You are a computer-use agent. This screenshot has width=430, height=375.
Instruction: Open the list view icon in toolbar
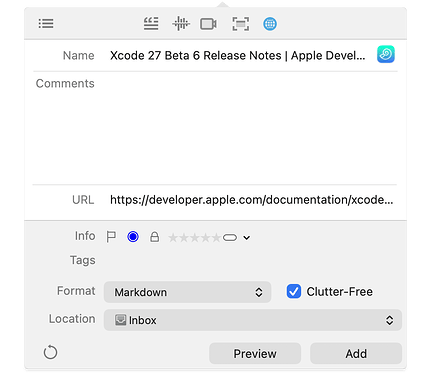46,24
